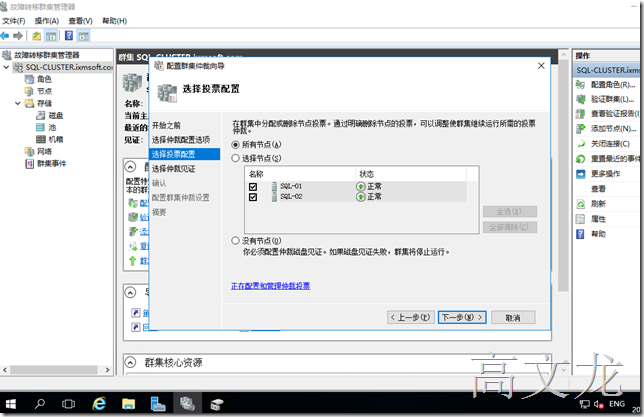Click the right arrow of the tree horizontal scrollbar
Viewport: 644px width, 417px height.
[x=108, y=370]
